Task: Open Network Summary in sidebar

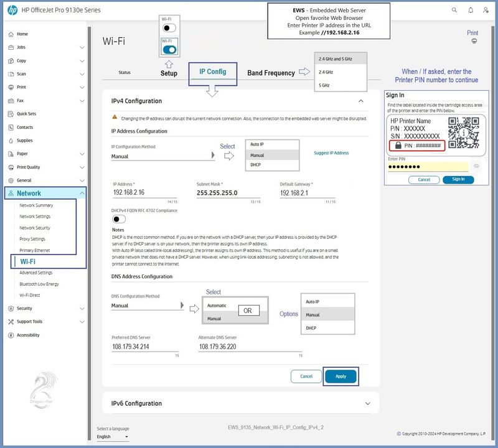Action: tap(36, 205)
